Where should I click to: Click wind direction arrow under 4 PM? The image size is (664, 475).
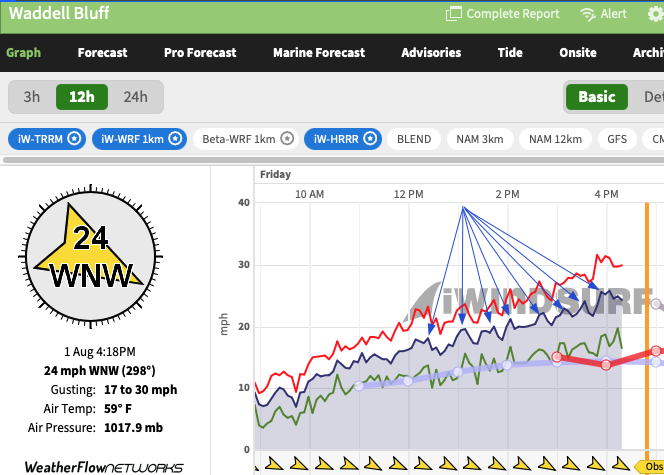(596, 464)
